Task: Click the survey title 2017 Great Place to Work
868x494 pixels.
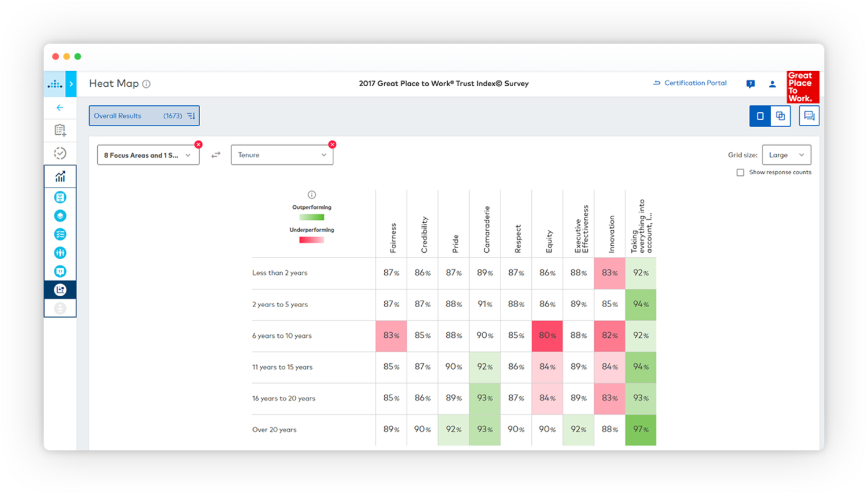Action: (x=444, y=83)
